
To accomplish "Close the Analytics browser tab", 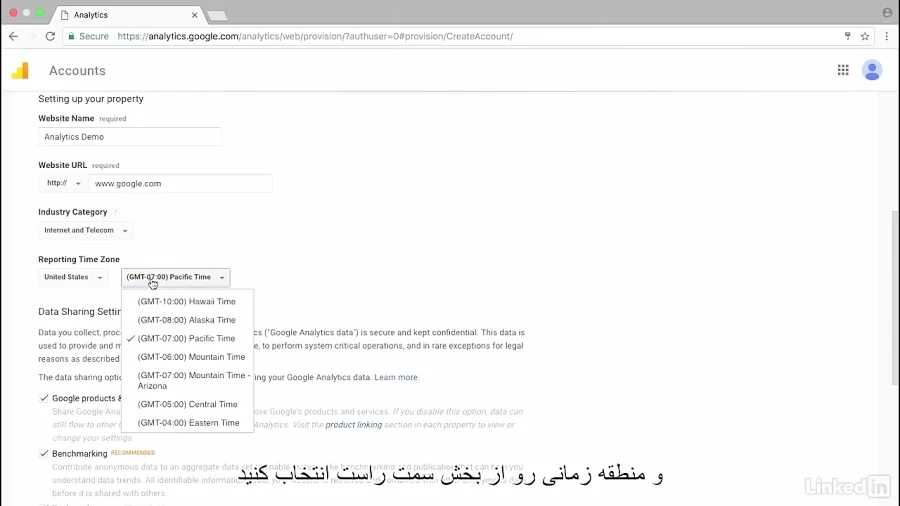I will pos(194,15).
